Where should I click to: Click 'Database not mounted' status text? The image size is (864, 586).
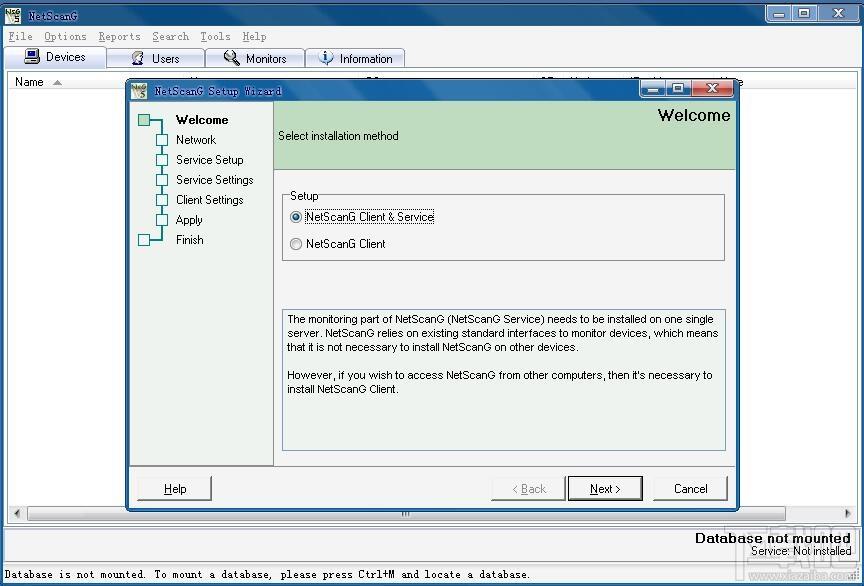[x=773, y=538]
